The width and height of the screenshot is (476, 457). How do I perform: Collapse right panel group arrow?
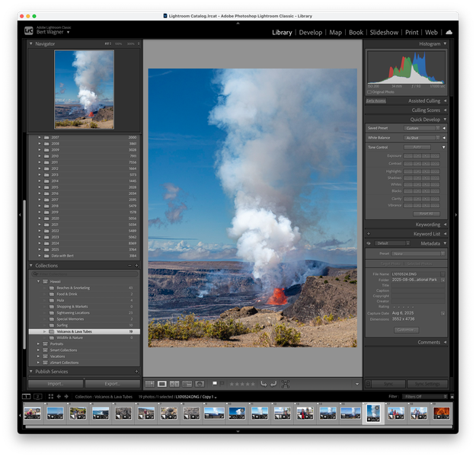pos(456,215)
